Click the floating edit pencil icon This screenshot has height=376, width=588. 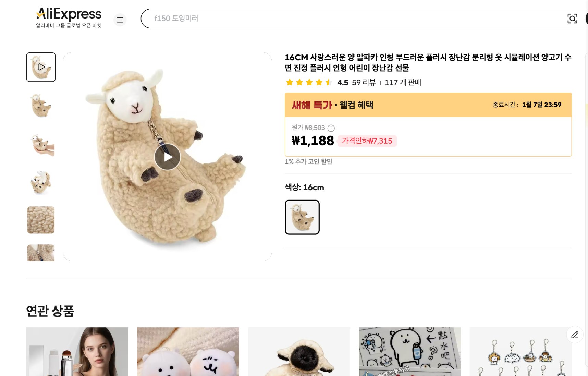pos(575,335)
